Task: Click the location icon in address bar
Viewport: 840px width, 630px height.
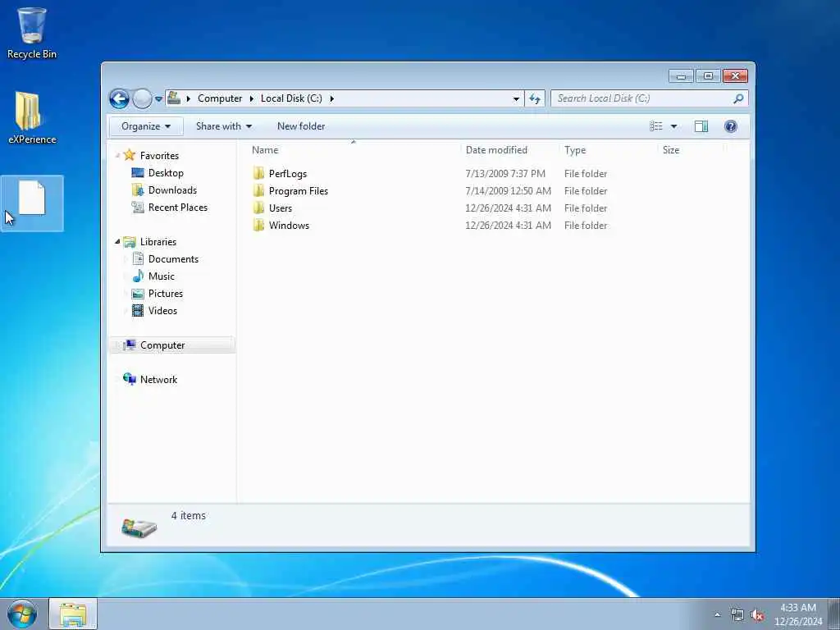Action: [x=174, y=98]
